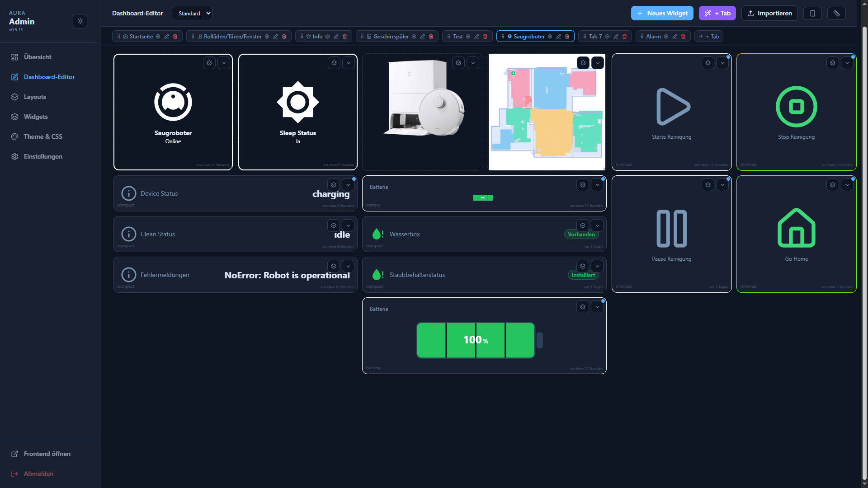The height and width of the screenshot is (488, 868).
Task: Switch to the Alarm tab
Action: (x=653, y=37)
